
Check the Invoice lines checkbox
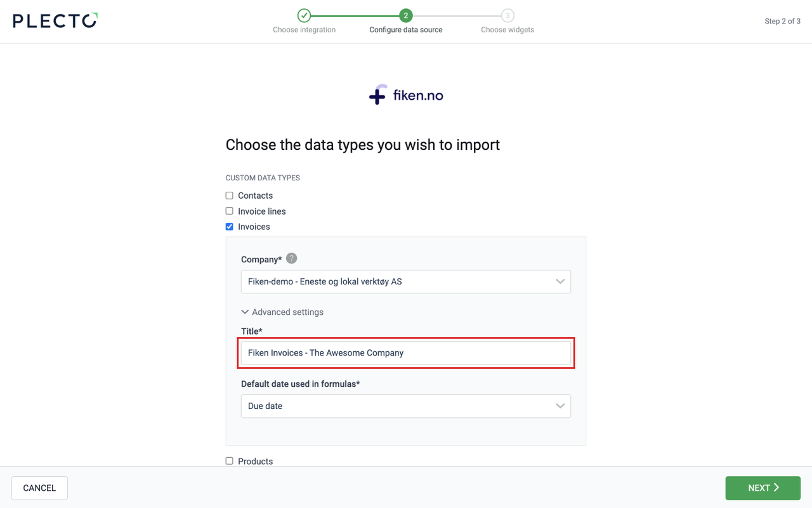[230, 211]
